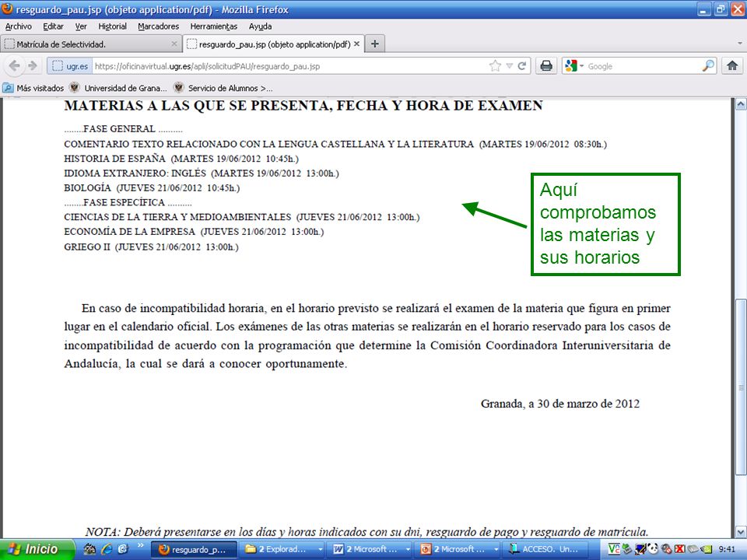Open the Marcadores menu
This screenshot has width=747, height=560.
158,26
